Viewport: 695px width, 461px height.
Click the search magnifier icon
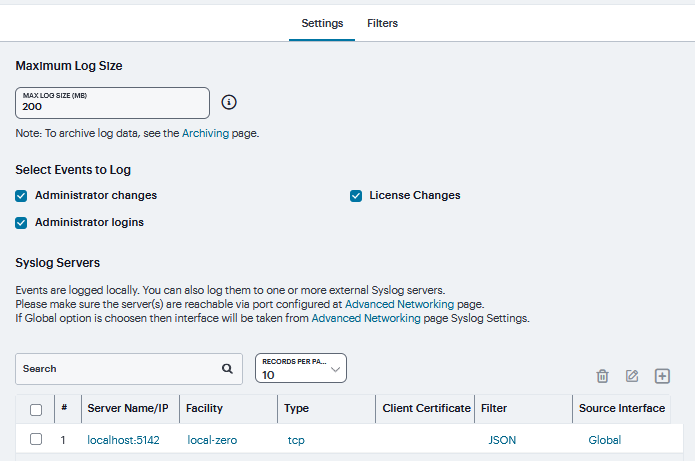[227, 369]
